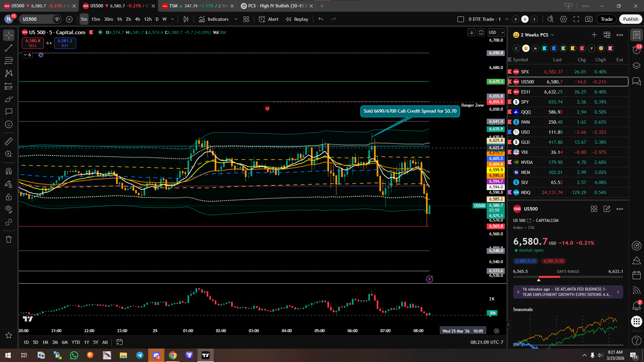Image resolution: width=644 pixels, height=362 pixels.
Task: Expand the timeframe interval dropdown arrow
Action: tap(172, 19)
